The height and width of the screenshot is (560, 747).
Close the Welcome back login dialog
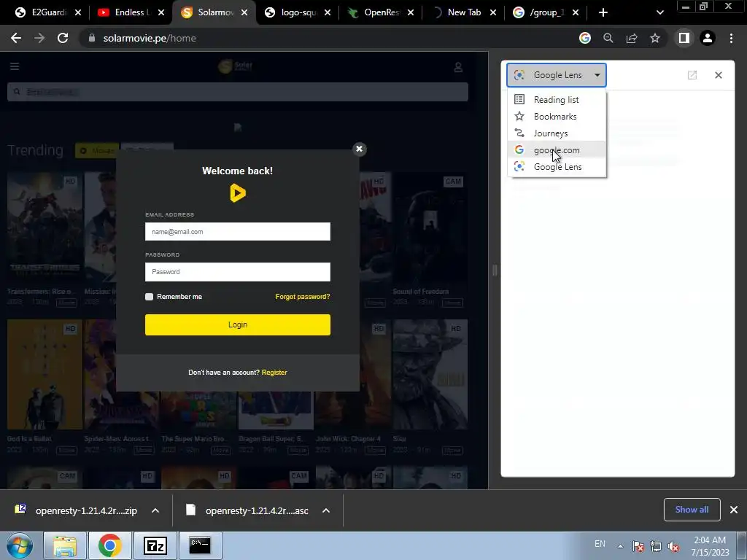(x=359, y=149)
